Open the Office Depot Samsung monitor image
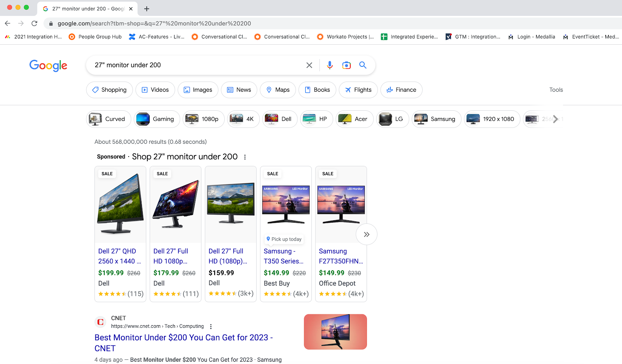 click(x=341, y=204)
